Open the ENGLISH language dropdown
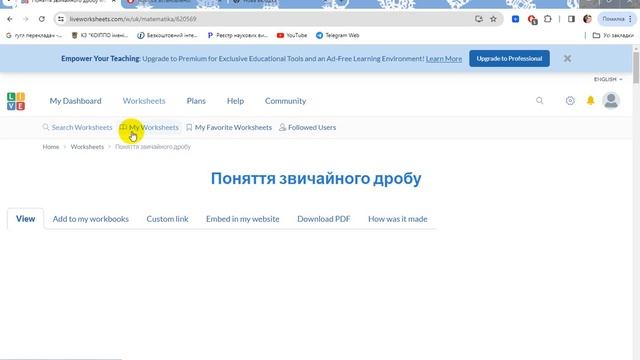The width and height of the screenshot is (640, 360). coord(608,79)
